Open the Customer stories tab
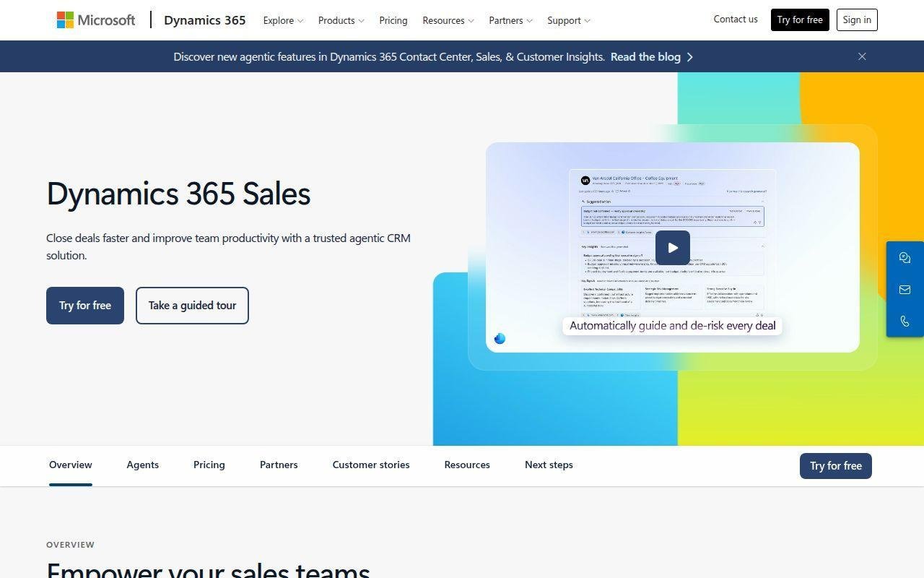 371,465
